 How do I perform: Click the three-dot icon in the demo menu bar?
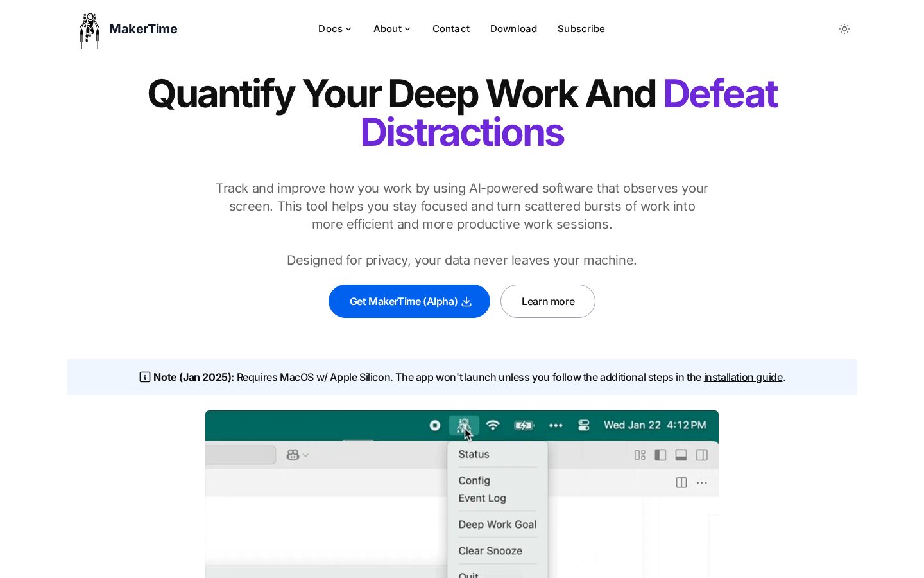click(556, 425)
